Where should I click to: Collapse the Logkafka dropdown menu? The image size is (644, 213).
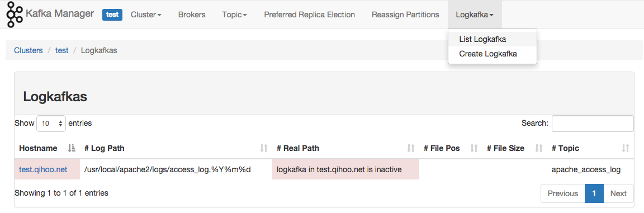tap(475, 15)
